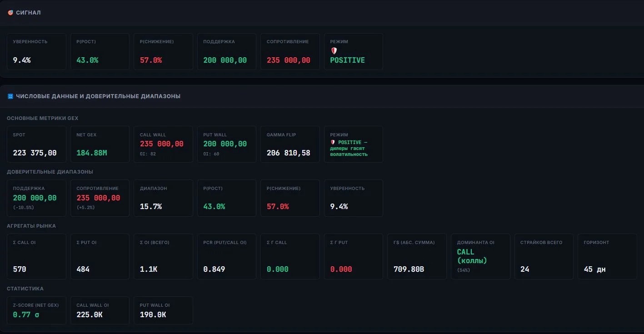
Task: Select the УВЕРЕННОСТЬ 9.4% signal card
Action: click(36, 51)
